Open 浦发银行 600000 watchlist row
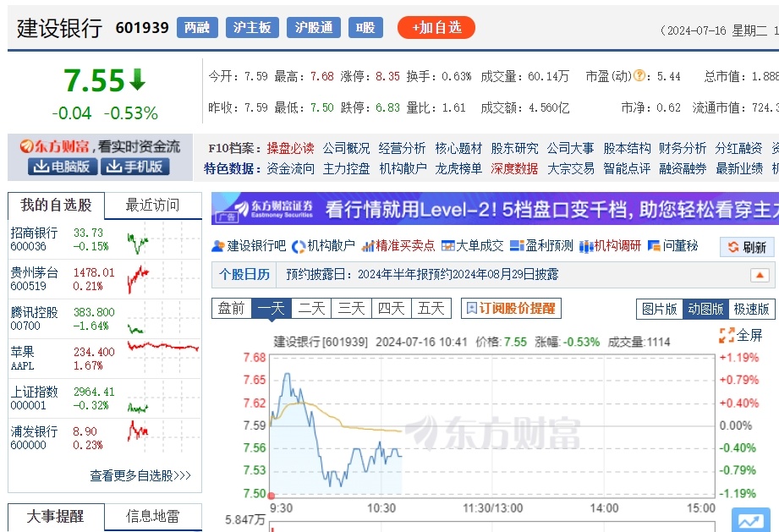The height and width of the screenshot is (532, 779). click(104, 438)
